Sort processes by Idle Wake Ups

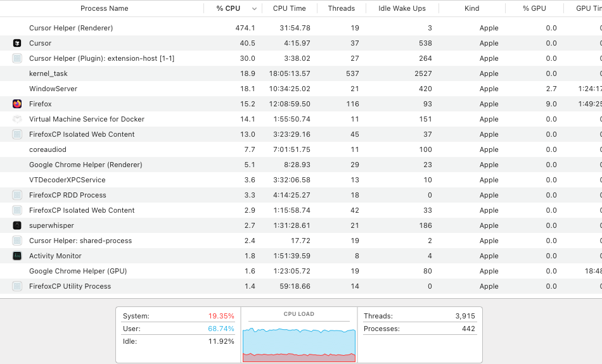pyautogui.click(x=402, y=8)
